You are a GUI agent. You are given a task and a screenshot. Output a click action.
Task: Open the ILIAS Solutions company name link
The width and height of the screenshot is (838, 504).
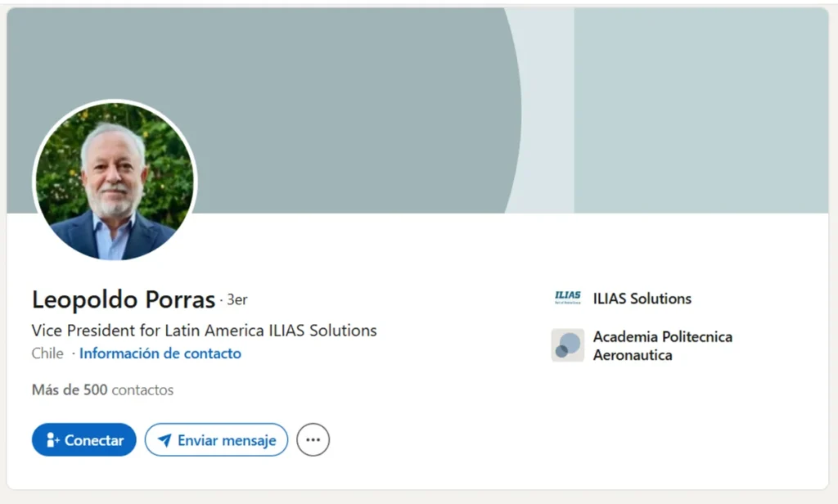coord(642,299)
